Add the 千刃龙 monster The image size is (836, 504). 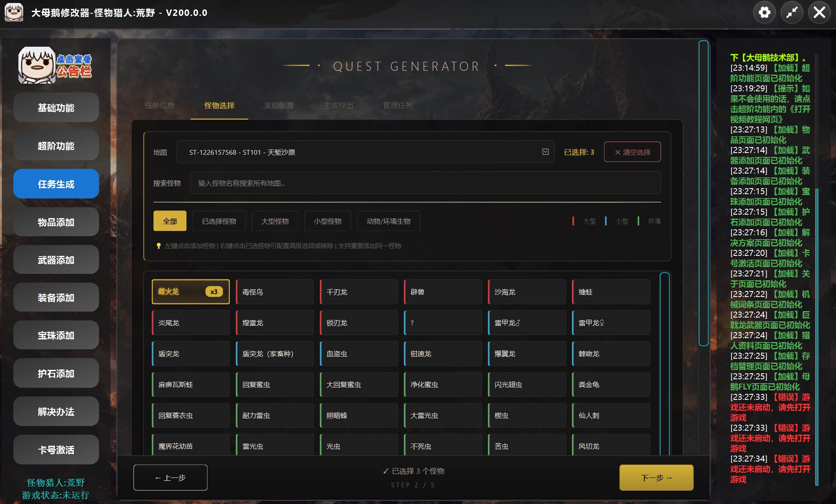coord(359,292)
